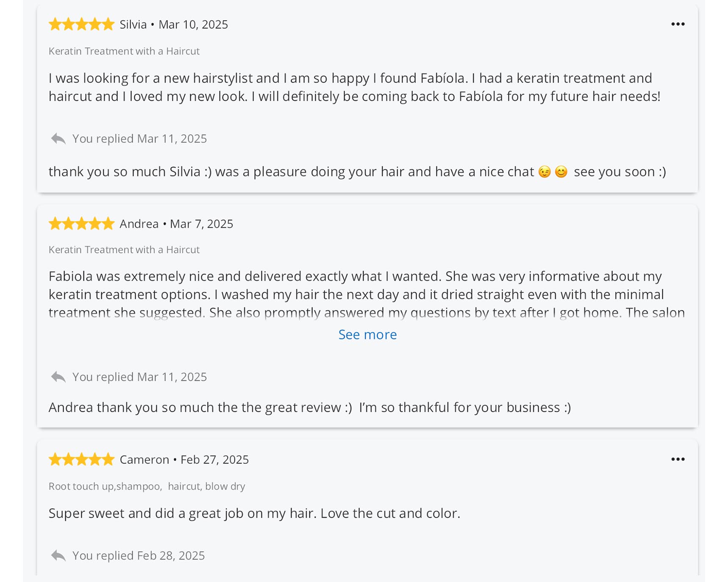
Task: Click the reply arrow under Cameron's review
Action: click(x=58, y=555)
